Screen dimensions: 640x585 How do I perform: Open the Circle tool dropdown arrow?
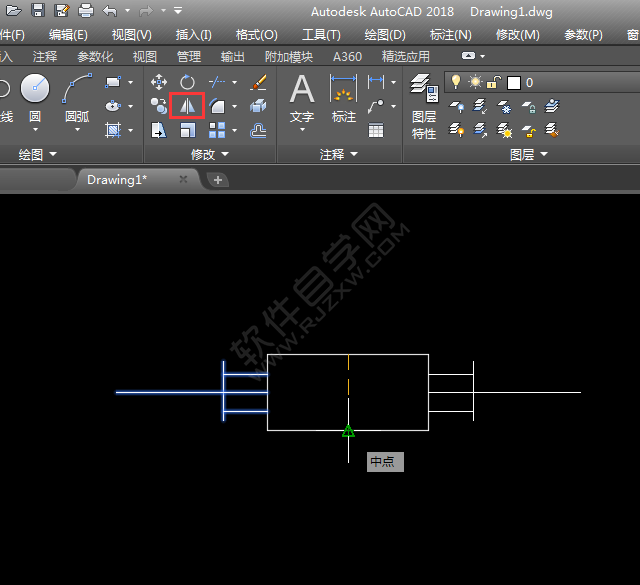[35, 129]
